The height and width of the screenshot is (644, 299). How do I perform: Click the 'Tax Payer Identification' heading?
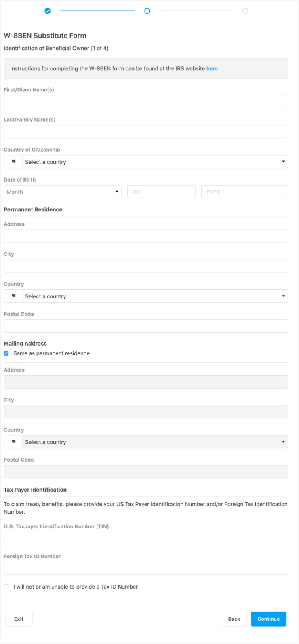click(35, 490)
